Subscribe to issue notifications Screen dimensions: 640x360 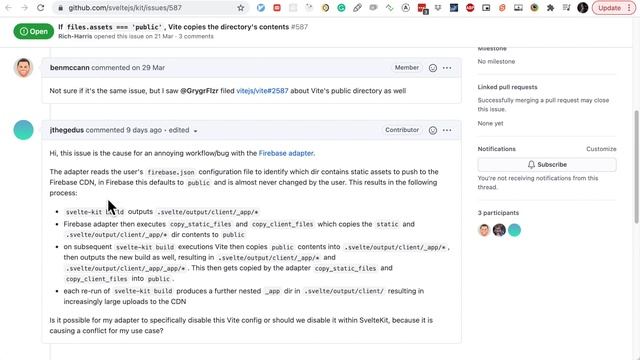[547, 164]
